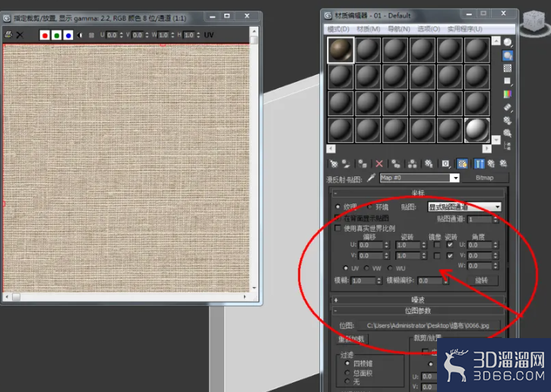Enable 使用真实世界比例 checkbox
Viewport: 551px width, 392px height.
point(337,229)
